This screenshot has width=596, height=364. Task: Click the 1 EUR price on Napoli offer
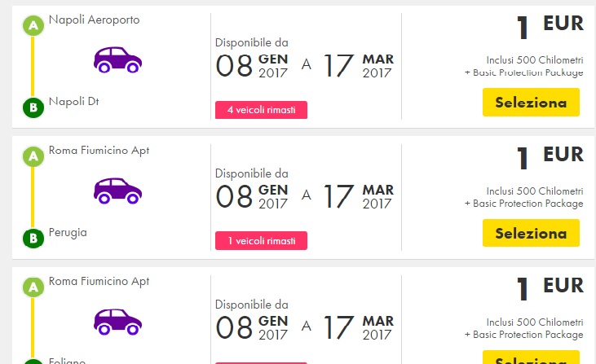(x=550, y=25)
